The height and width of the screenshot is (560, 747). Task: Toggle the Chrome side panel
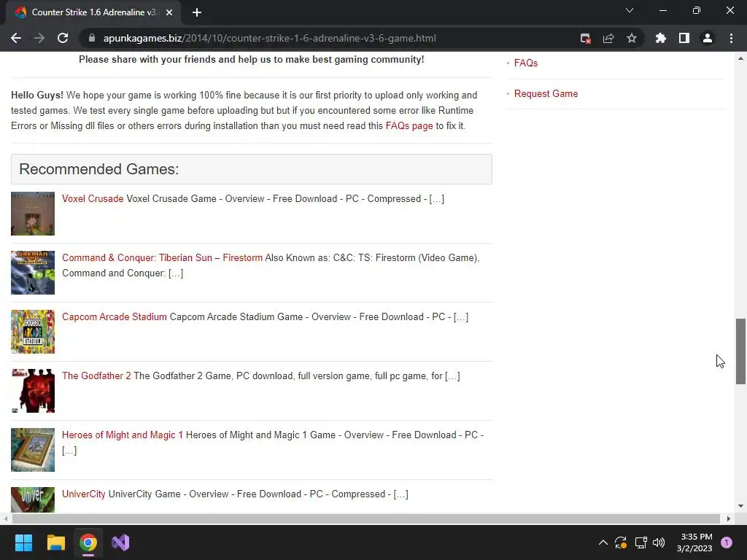tap(684, 38)
